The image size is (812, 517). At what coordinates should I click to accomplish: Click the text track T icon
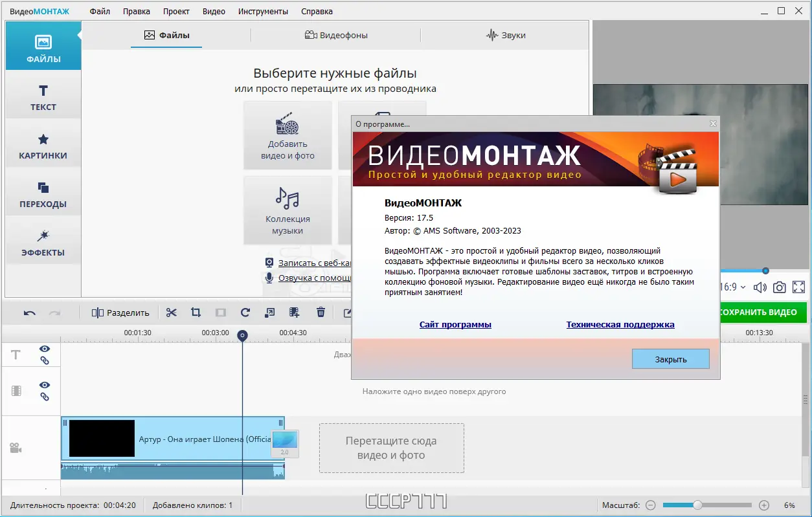[16, 355]
